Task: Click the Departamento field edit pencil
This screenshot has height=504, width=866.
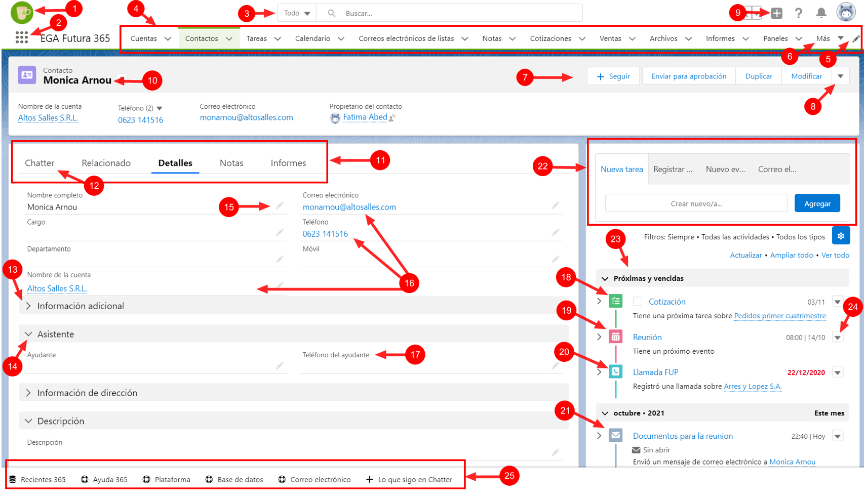Action: [280, 259]
